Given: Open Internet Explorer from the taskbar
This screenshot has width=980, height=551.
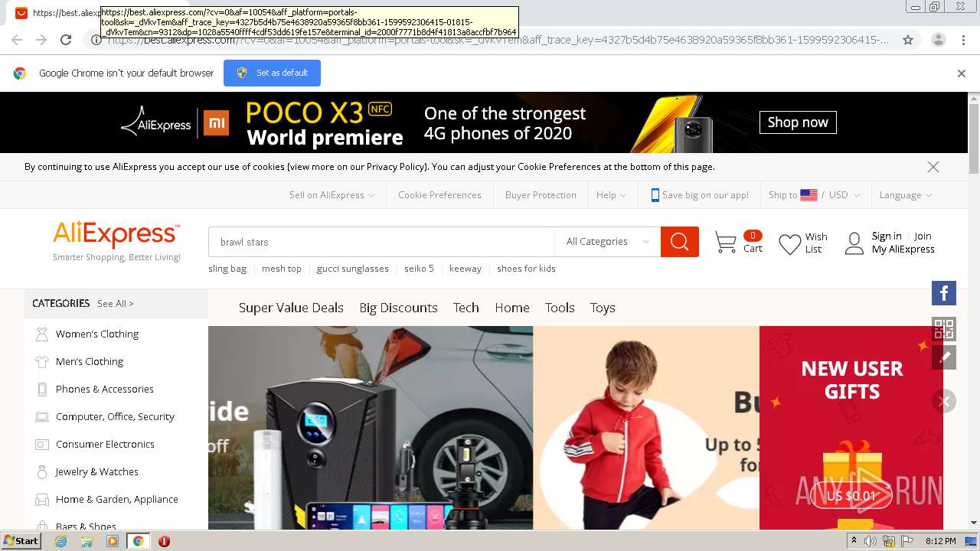Looking at the screenshot, I should tap(61, 541).
